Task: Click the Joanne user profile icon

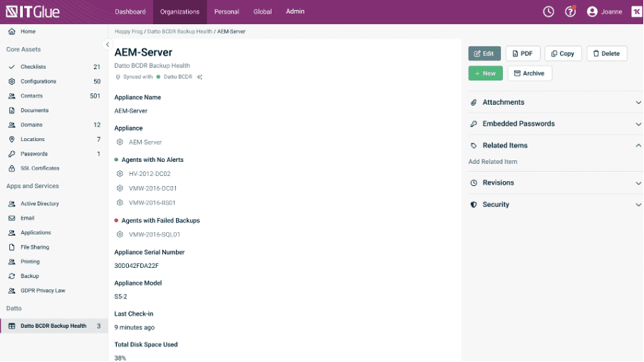Action: [592, 11]
